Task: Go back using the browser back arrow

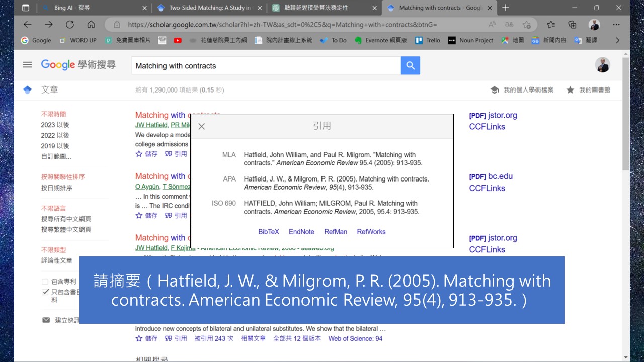Action: click(28, 25)
